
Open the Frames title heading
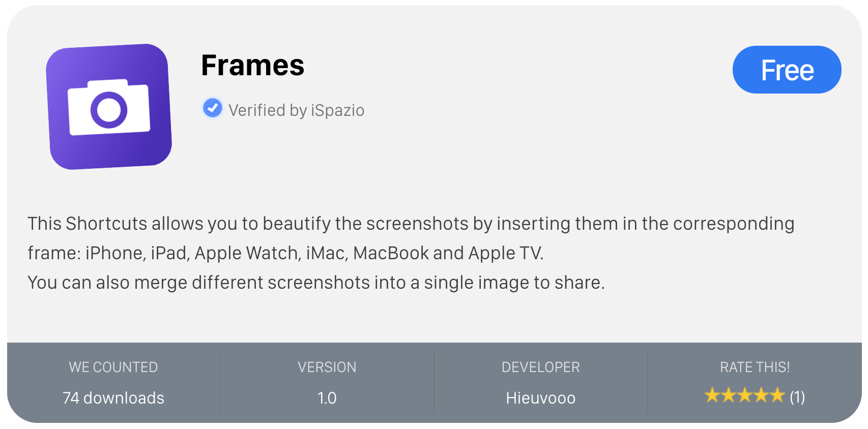[252, 66]
